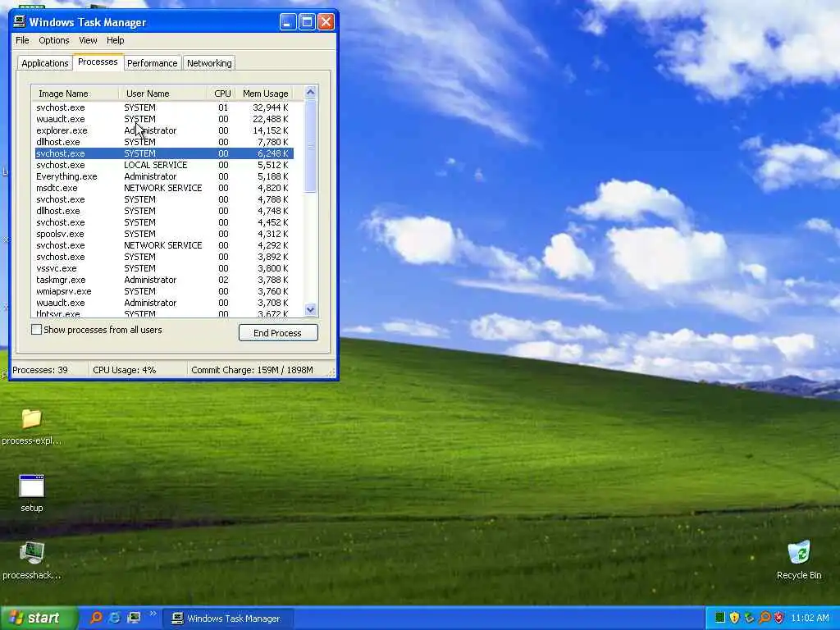This screenshot has height=630, width=840.
Task: Click the Task Manager title bar icon
Action: pyautogui.click(x=20, y=21)
